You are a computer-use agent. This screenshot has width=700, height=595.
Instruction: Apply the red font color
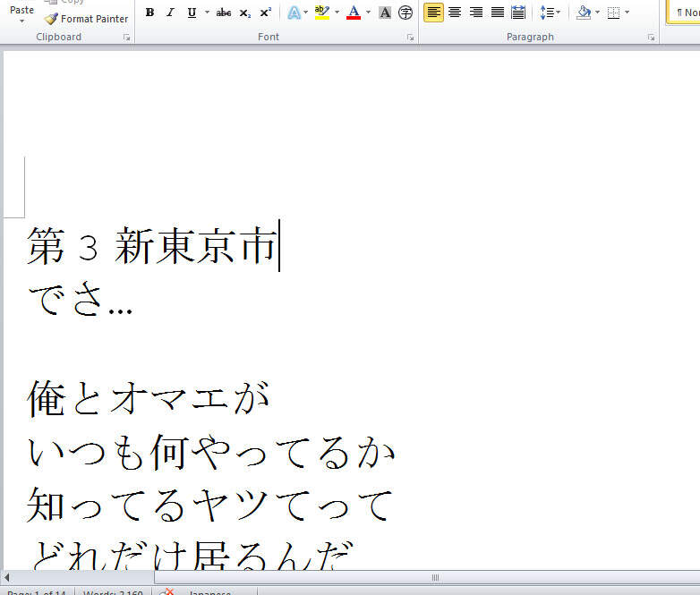click(354, 13)
